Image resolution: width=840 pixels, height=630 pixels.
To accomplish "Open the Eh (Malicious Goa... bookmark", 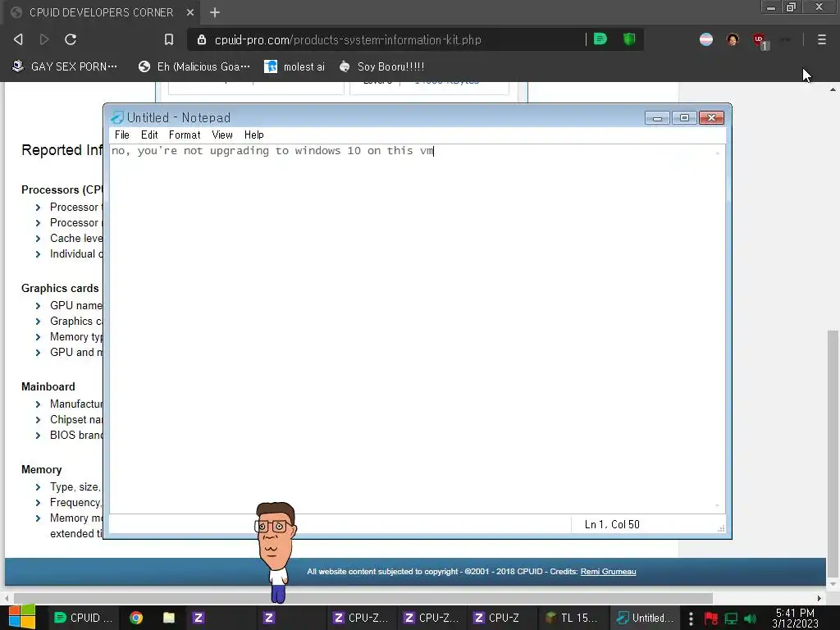I will click(194, 66).
